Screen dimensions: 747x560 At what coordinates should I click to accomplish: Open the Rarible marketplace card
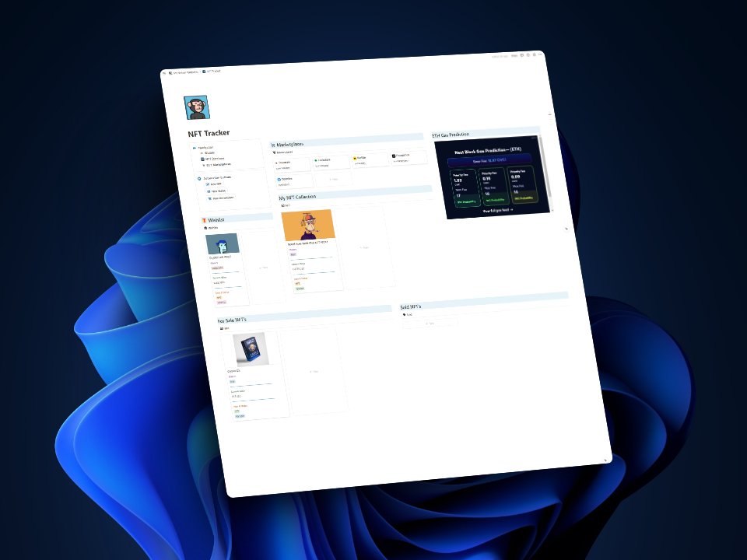pos(370,160)
